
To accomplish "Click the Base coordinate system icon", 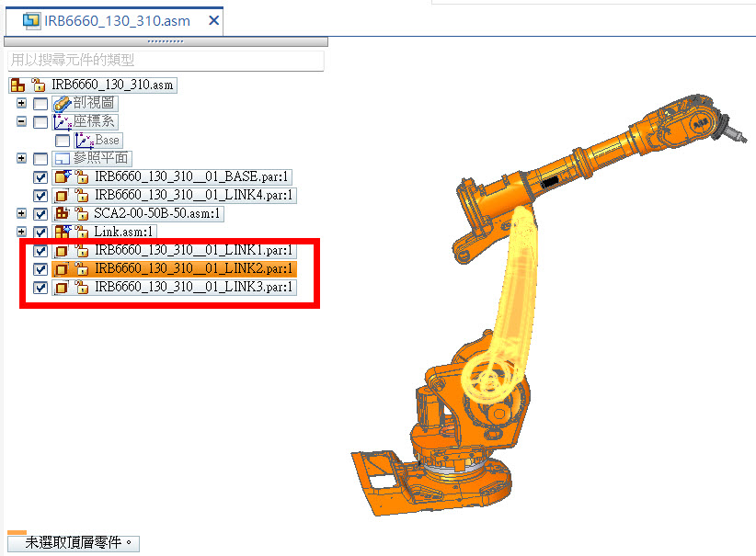I will tap(84, 141).
